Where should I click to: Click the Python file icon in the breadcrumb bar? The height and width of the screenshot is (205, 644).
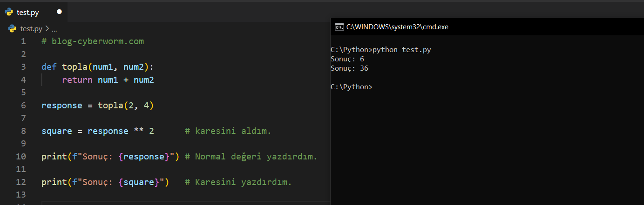click(x=13, y=29)
